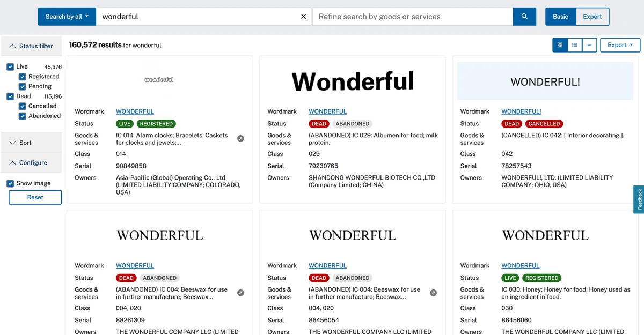Screen dimensions: 644x335
Task: Toggle the Show image checkbox
Action: click(10, 183)
